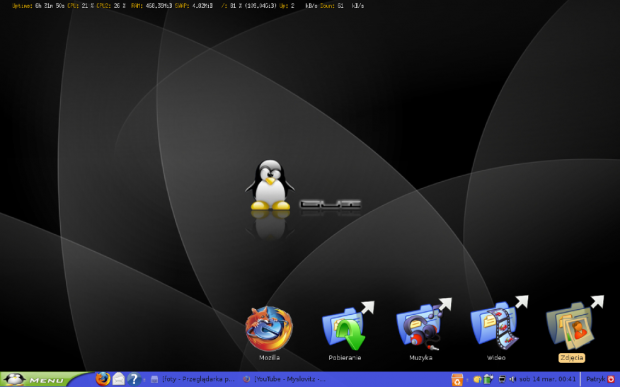Launch Firefox from the panel launcher

[x=103, y=379]
